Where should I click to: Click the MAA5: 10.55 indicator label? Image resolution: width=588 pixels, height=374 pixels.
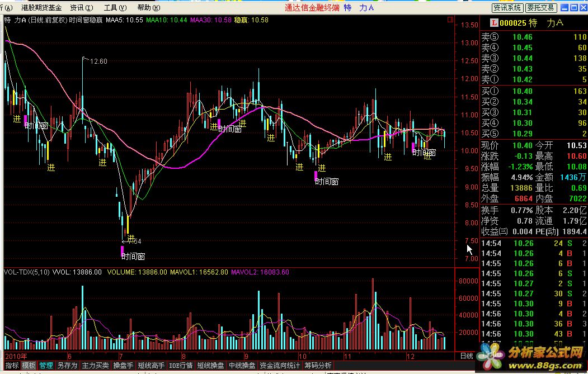tap(124, 20)
